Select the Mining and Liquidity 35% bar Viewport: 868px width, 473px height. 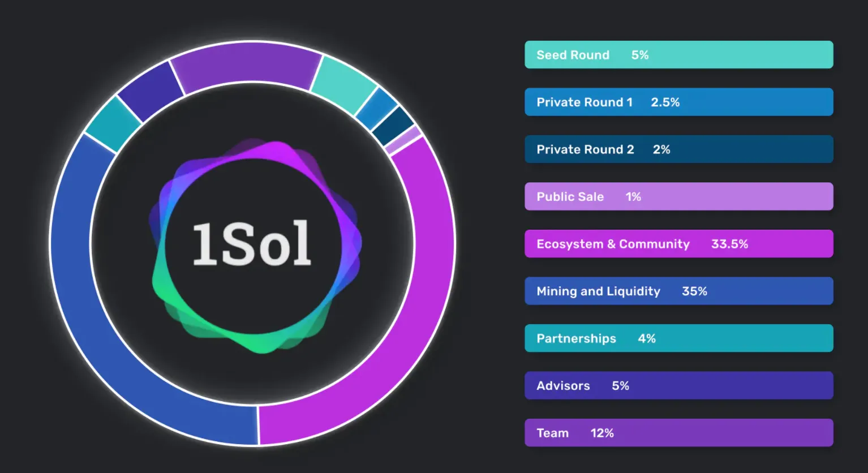click(x=678, y=291)
